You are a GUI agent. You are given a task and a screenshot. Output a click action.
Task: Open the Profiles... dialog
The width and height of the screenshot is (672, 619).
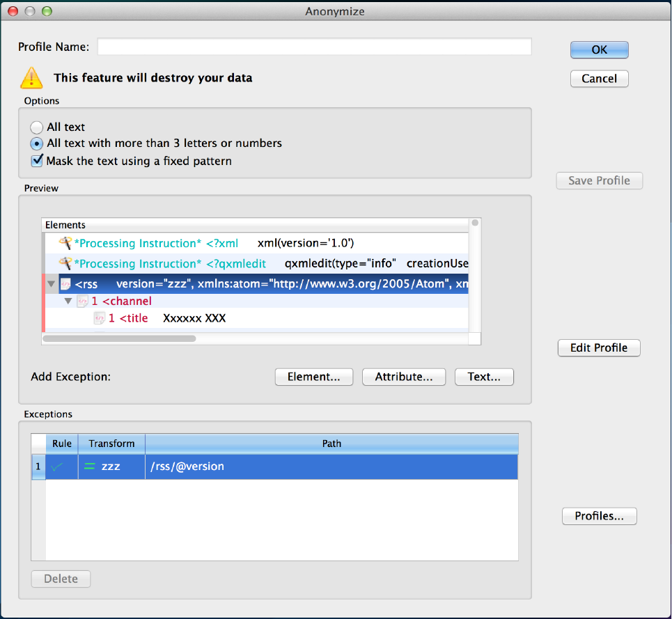pyautogui.click(x=599, y=516)
